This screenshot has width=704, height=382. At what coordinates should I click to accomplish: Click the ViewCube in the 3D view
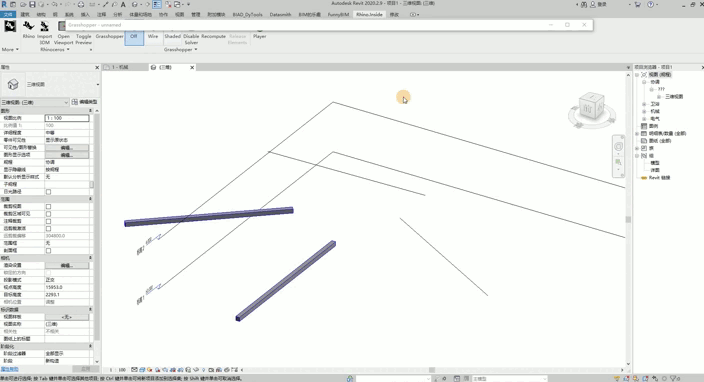[591, 107]
